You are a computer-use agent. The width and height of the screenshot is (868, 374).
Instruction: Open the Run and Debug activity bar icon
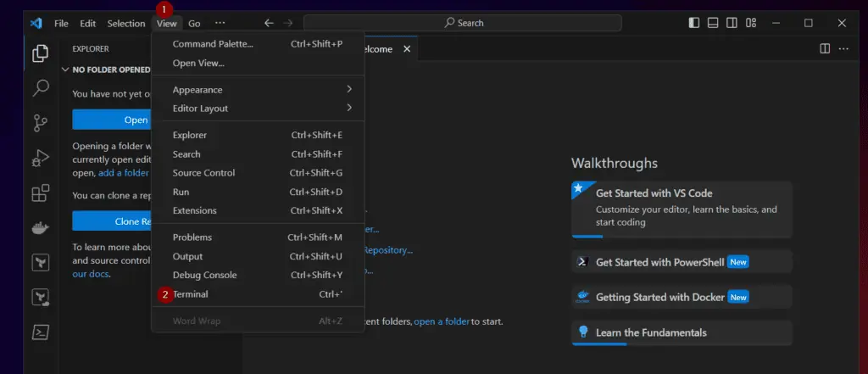point(40,159)
